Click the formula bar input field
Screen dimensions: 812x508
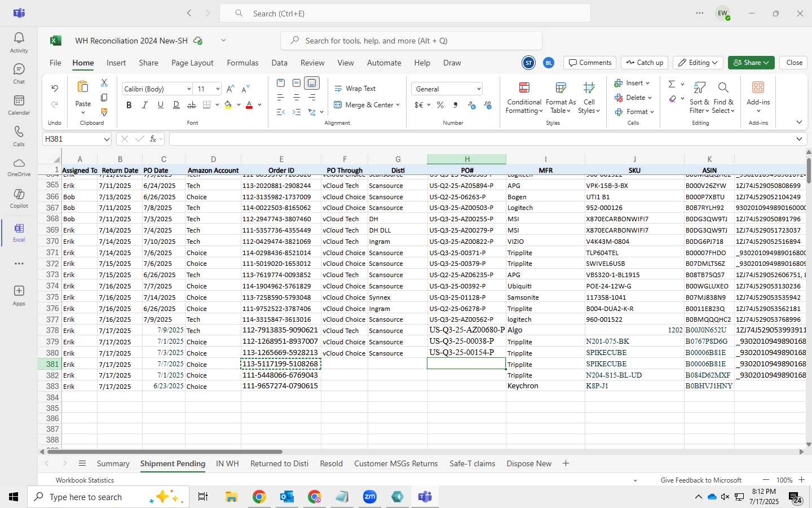481,139
